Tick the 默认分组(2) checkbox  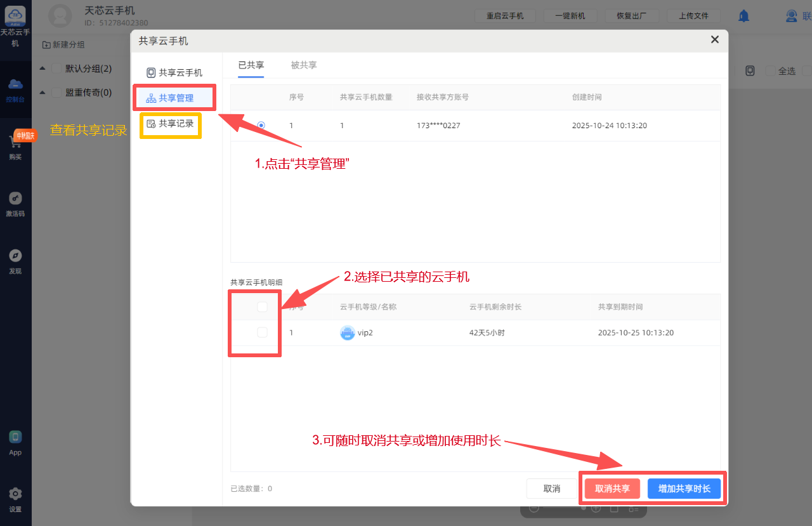56,69
